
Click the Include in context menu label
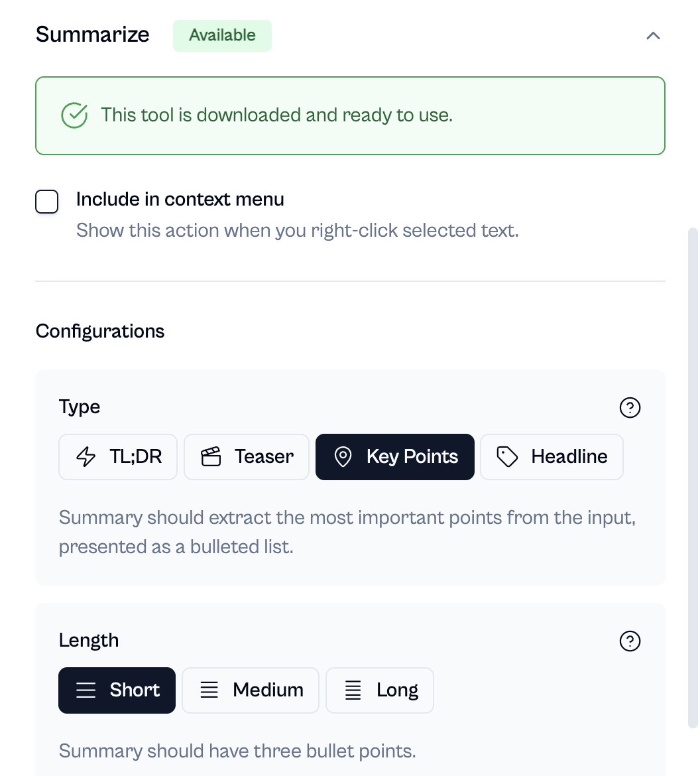coord(180,199)
